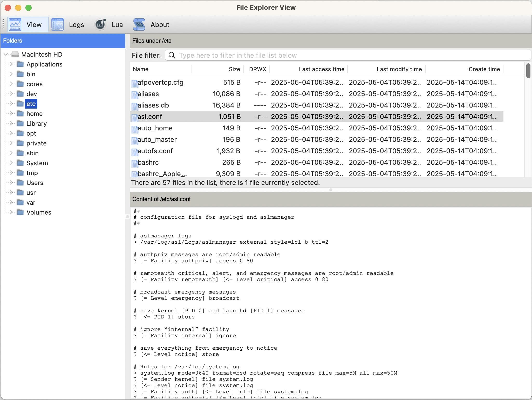Click the 'Content of /etc/asl.conf' header
This screenshot has width=532, height=400.
pyautogui.click(x=331, y=199)
